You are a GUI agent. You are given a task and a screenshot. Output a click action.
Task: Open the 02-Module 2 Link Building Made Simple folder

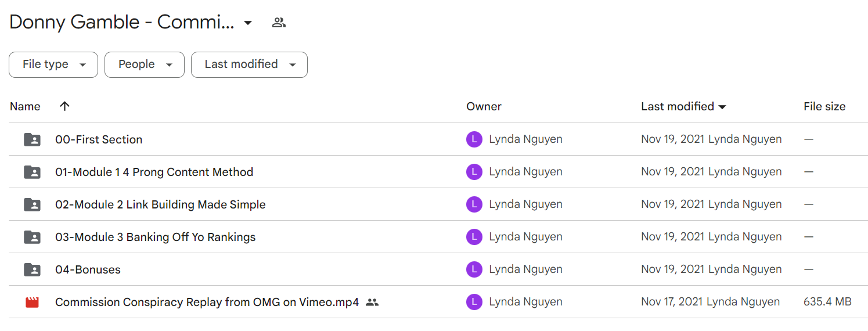(160, 204)
